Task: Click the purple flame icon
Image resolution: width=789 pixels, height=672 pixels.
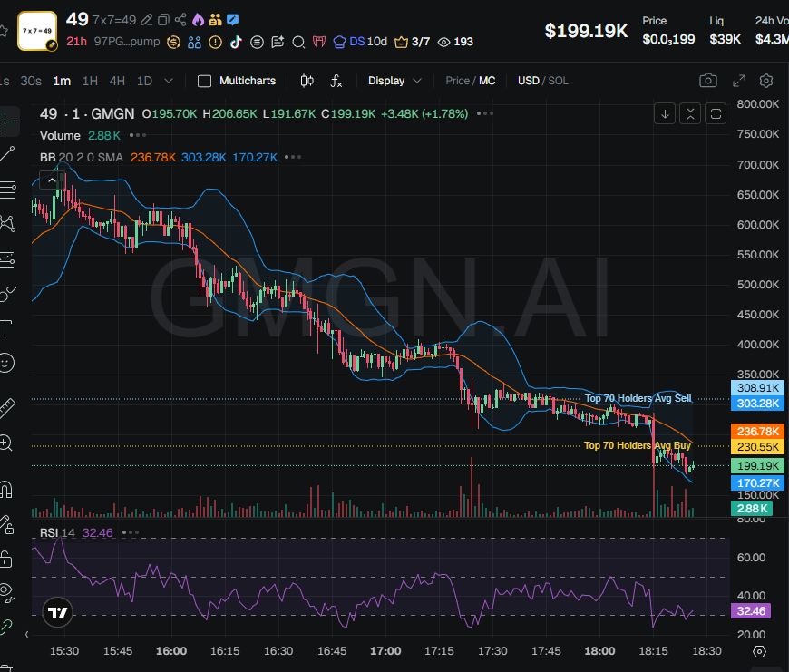Action: (x=199, y=20)
